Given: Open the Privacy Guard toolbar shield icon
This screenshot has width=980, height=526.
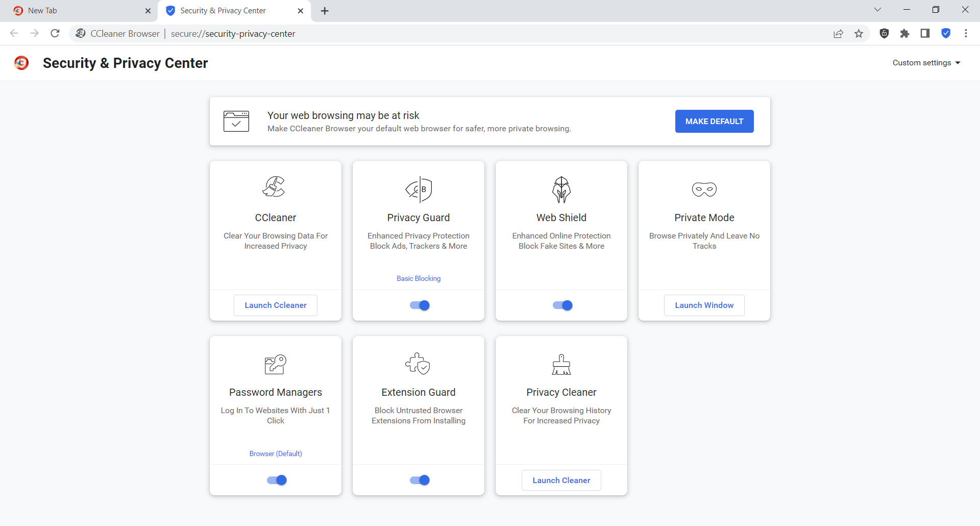Looking at the screenshot, I should coord(885,33).
